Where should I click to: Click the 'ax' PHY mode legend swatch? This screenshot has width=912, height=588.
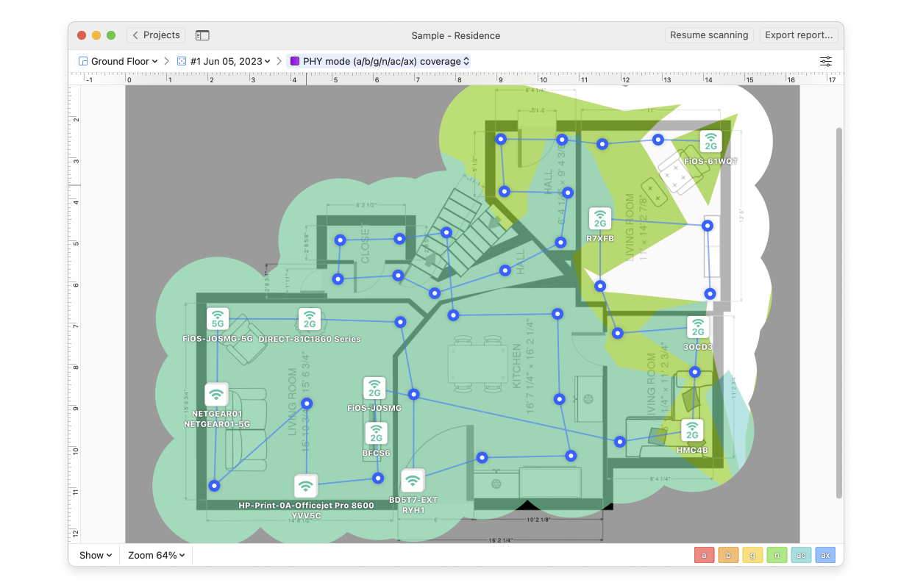(825, 555)
